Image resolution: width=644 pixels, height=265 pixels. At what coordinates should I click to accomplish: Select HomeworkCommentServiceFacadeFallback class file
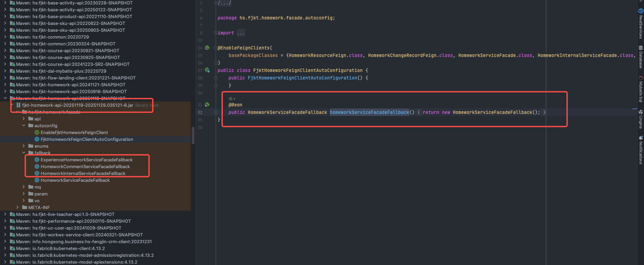(85, 166)
